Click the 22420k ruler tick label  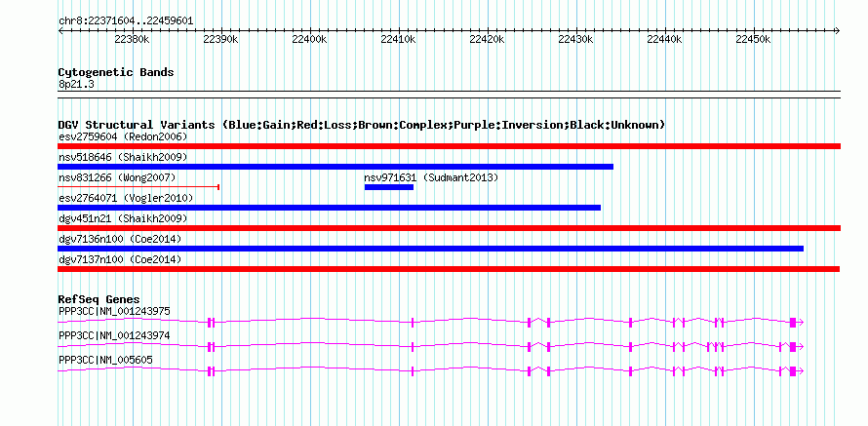point(487,39)
